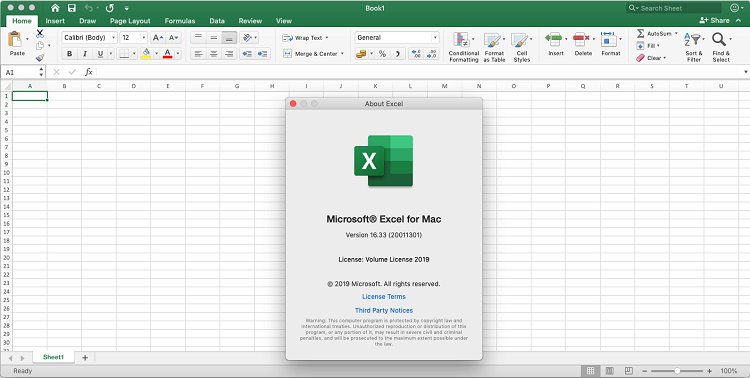
Task: Click the Borders icon
Action: [x=124, y=54]
